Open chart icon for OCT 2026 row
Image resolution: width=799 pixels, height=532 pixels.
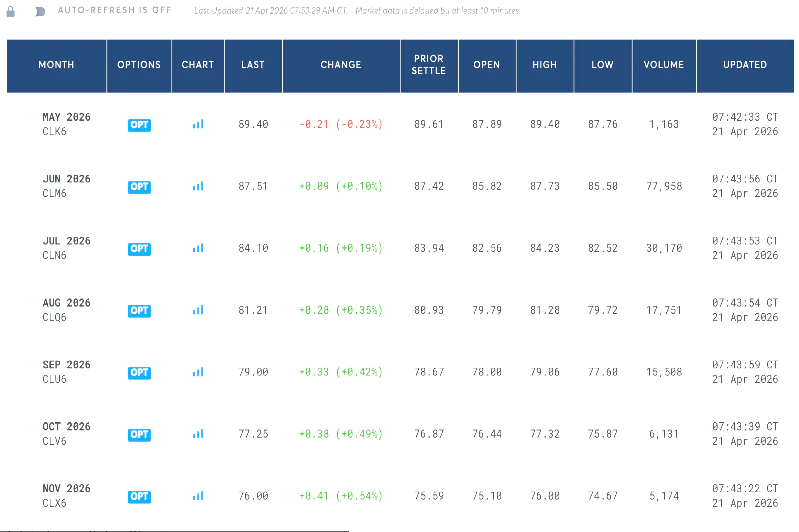tap(198, 434)
